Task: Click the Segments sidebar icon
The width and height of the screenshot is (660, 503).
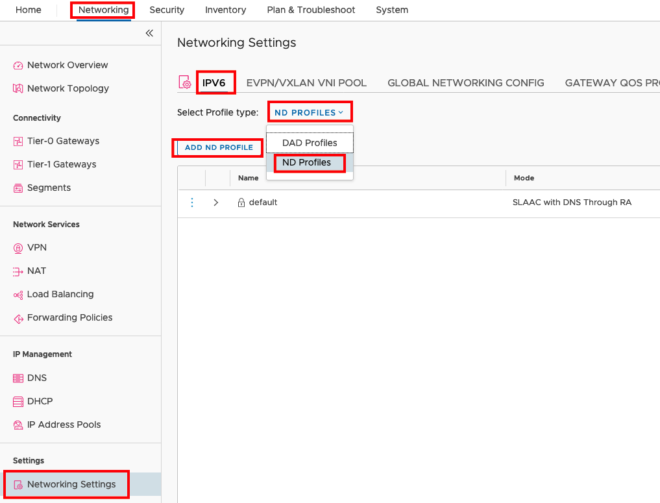Action: 18,188
